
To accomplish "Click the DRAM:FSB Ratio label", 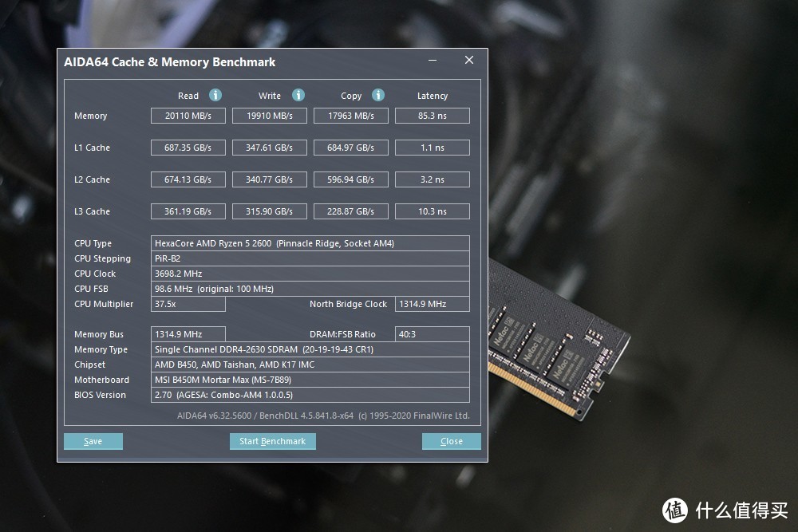I will coord(342,334).
